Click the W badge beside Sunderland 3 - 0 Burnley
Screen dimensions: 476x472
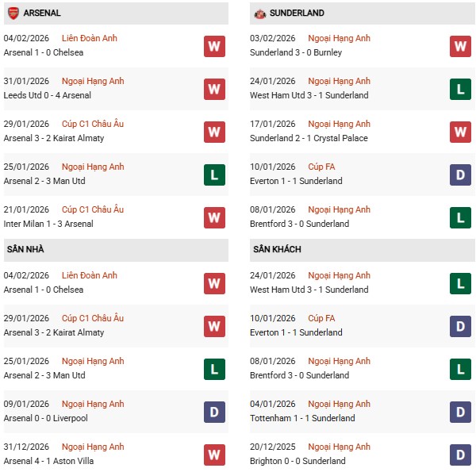coord(460,46)
